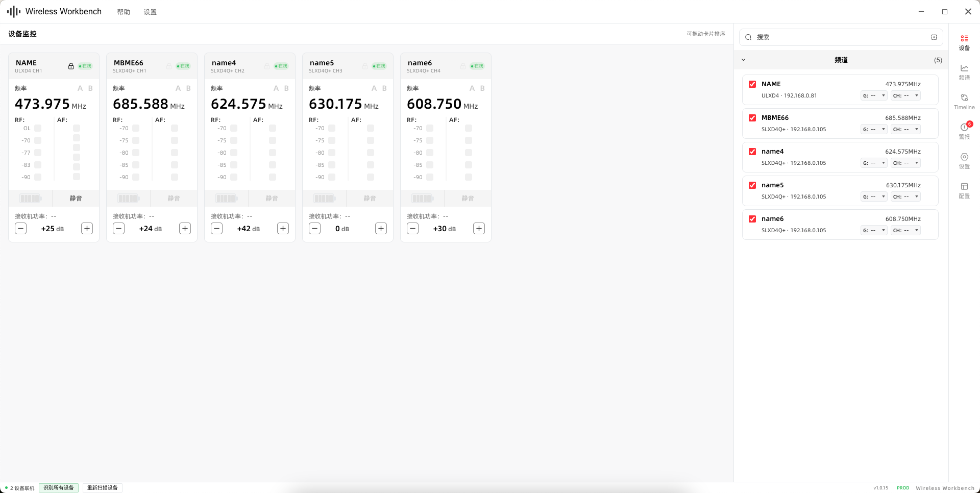Screen dimensions: 980x493
Task: Click the 重新扫描设备 rescan button
Action: click(102, 488)
